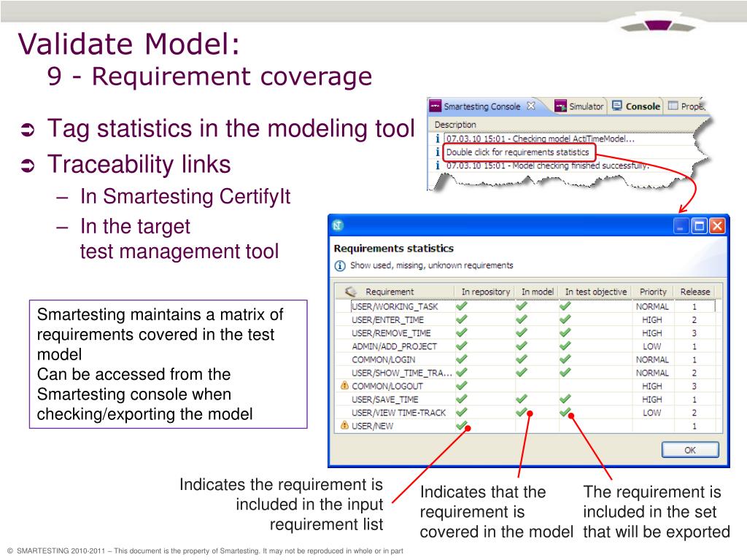Sort by the In model column
747x560 pixels.
click(538, 292)
